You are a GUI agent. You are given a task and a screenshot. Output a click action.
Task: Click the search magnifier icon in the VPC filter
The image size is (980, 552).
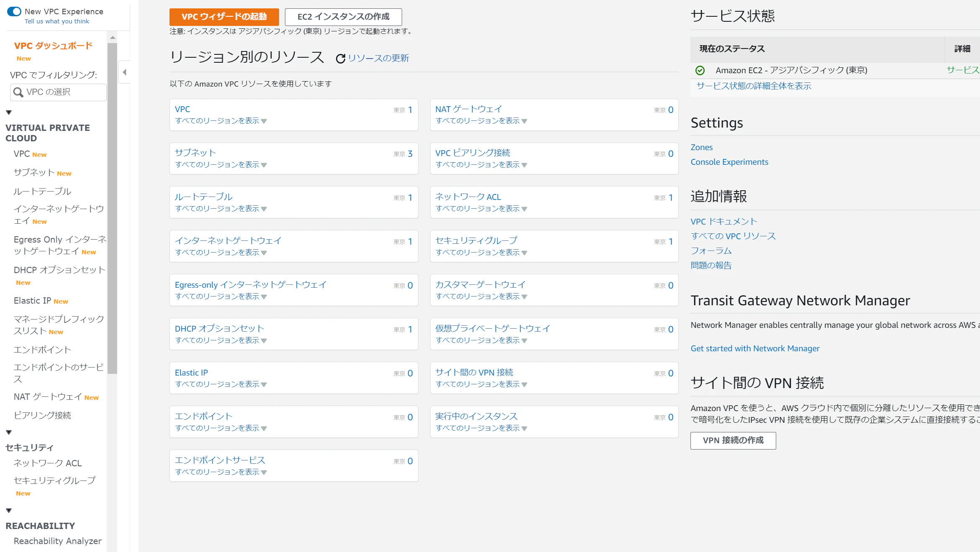click(x=18, y=92)
